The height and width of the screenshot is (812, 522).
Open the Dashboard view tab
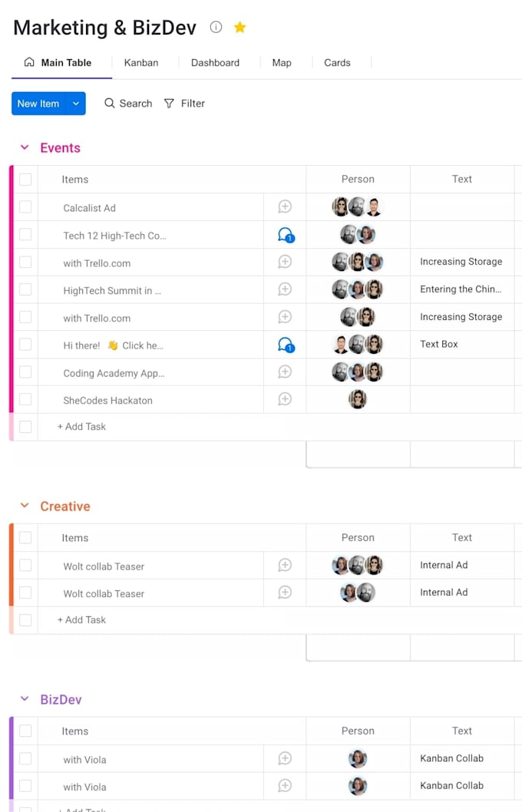click(215, 63)
